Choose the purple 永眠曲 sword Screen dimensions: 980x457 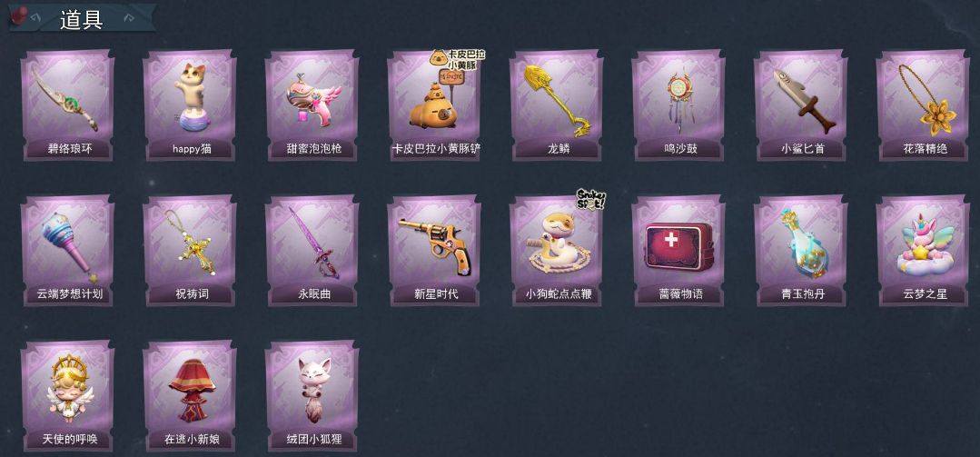tap(312, 251)
